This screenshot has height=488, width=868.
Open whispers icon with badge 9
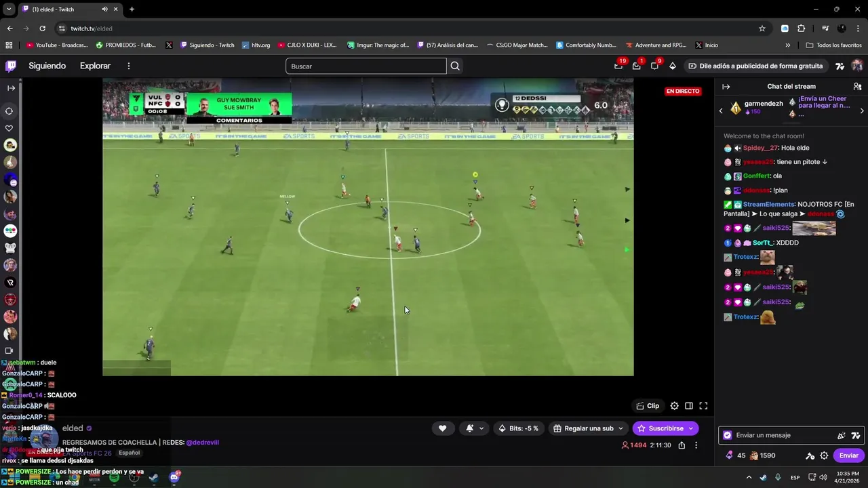tap(654, 66)
